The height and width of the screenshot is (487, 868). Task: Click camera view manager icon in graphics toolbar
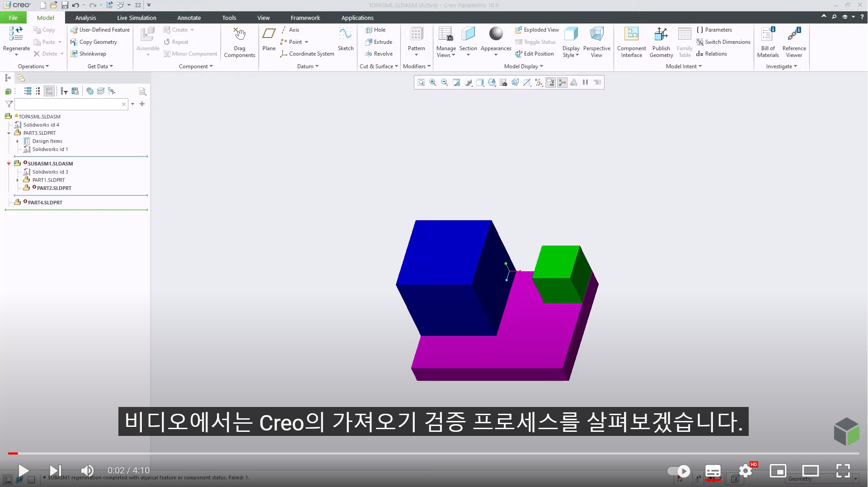(x=503, y=82)
